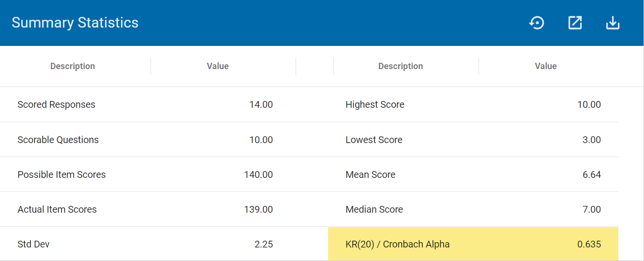Viewport: 644px width, 261px height.
Task: Click the right Description column header
Action: coord(401,66)
